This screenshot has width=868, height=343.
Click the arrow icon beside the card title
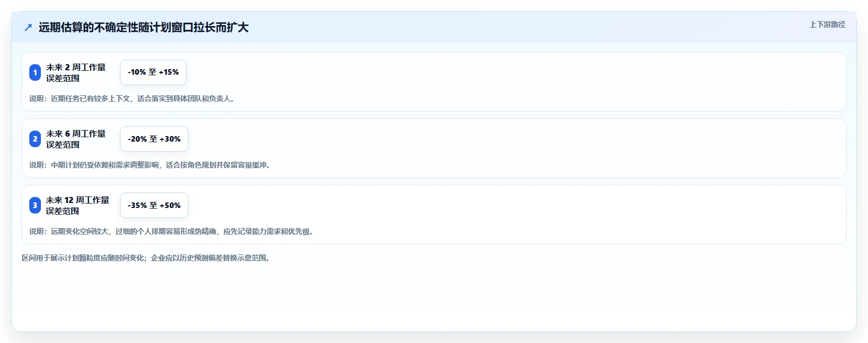tap(28, 27)
